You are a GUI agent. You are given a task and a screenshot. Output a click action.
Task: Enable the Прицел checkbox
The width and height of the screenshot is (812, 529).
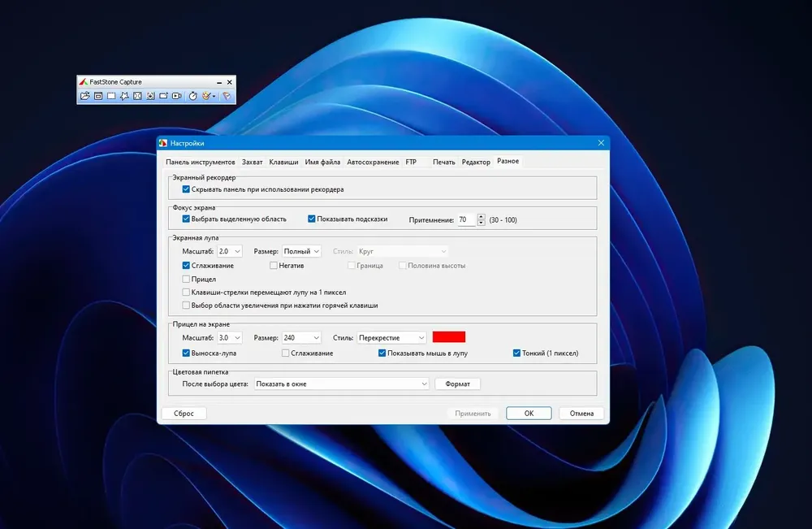[x=186, y=279]
